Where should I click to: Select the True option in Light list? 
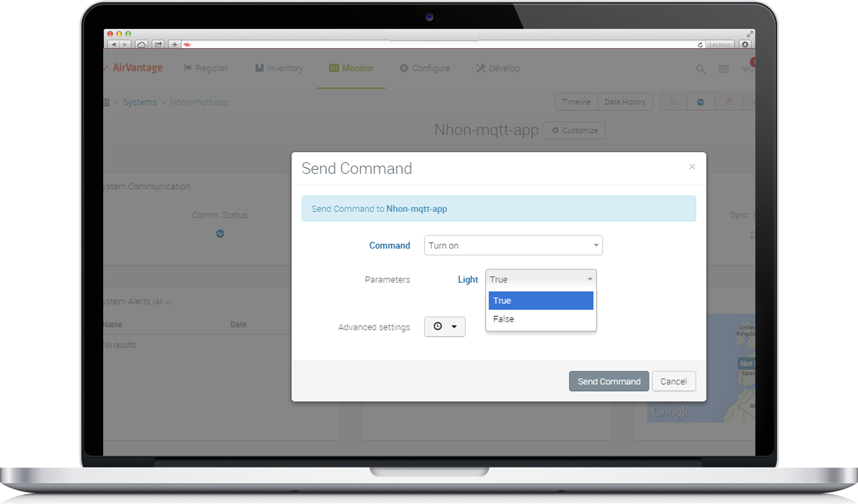pyautogui.click(x=540, y=300)
